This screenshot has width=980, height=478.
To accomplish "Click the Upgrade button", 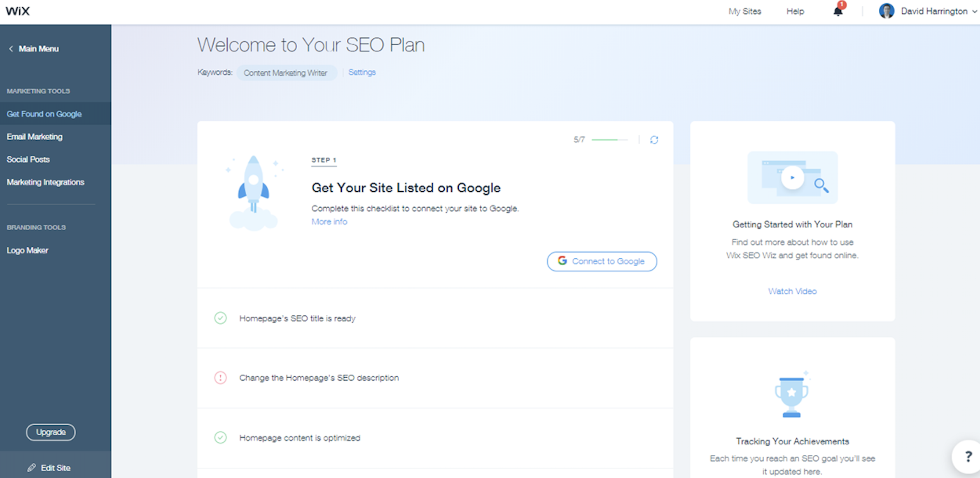I will (51, 432).
